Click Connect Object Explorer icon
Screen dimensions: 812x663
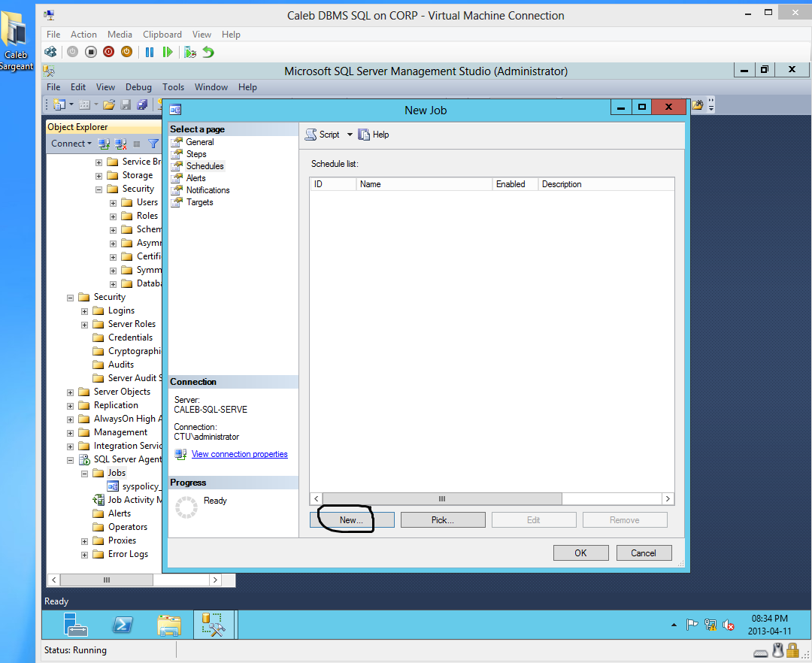point(104,144)
